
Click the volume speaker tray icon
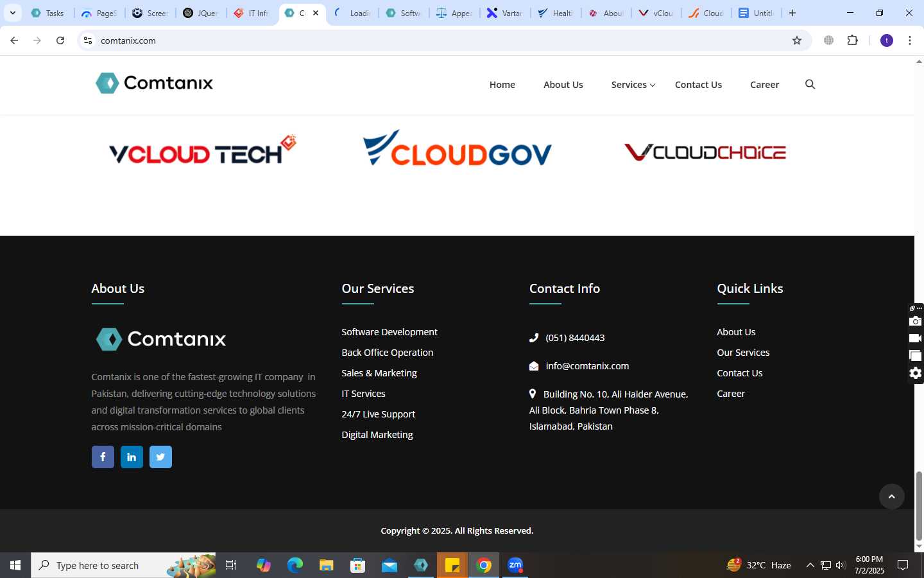coord(841,565)
